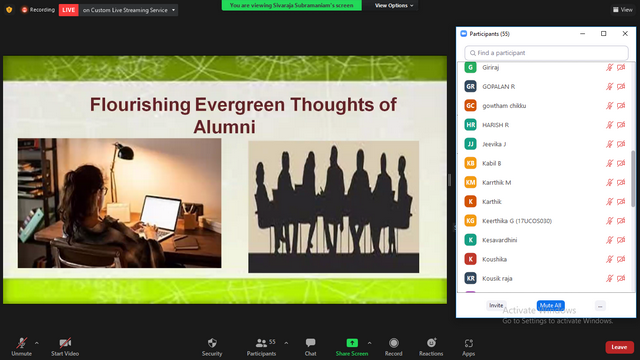Toggle gowtham chikku's video-off camera icon
This screenshot has width=640, height=360.
(x=621, y=106)
